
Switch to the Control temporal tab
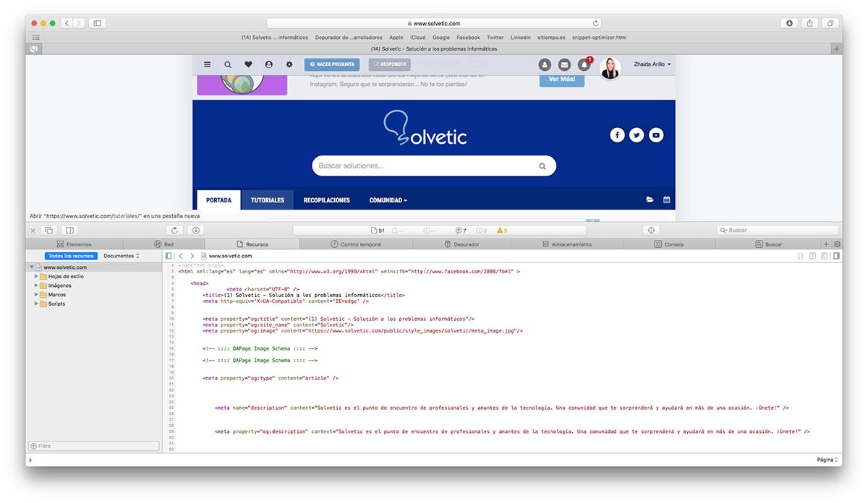point(356,244)
